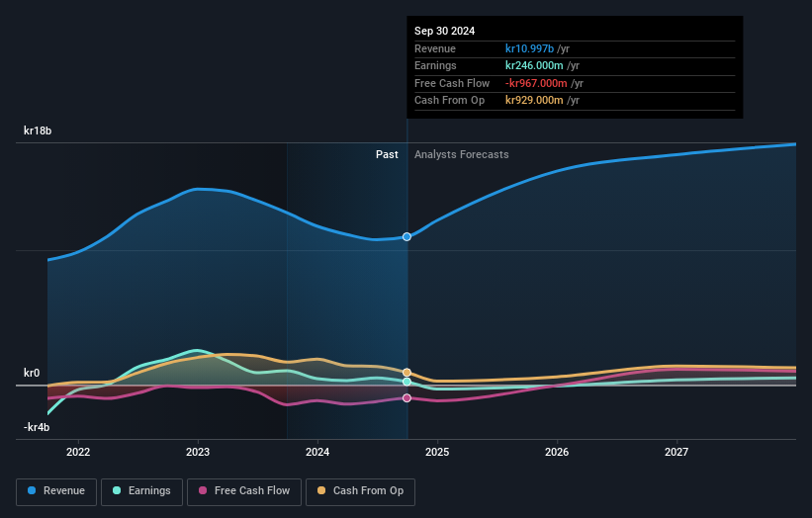This screenshot has height=518, width=812.
Task: Click the Revenue data point marker
Action: tap(407, 236)
